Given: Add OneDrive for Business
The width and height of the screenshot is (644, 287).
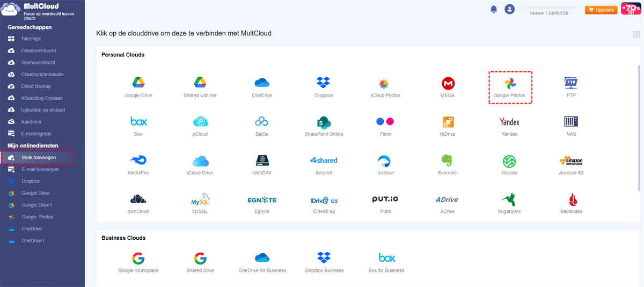Looking at the screenshot, I should 262,262.
